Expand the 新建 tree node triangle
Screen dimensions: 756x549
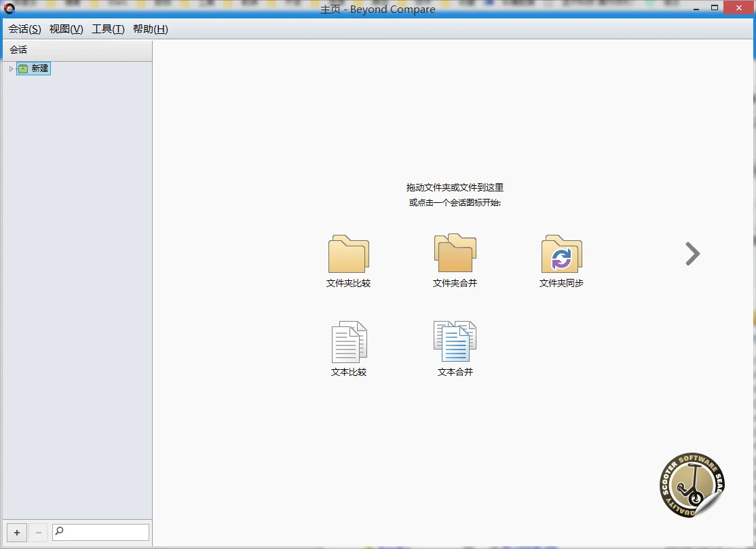[11, 69]
